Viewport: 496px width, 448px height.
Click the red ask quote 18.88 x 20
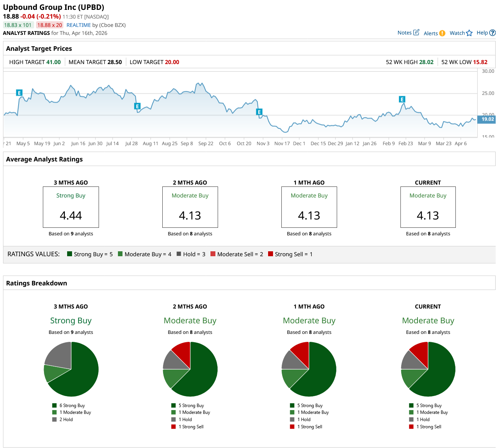pyautogui.click(x=50, y=25)
